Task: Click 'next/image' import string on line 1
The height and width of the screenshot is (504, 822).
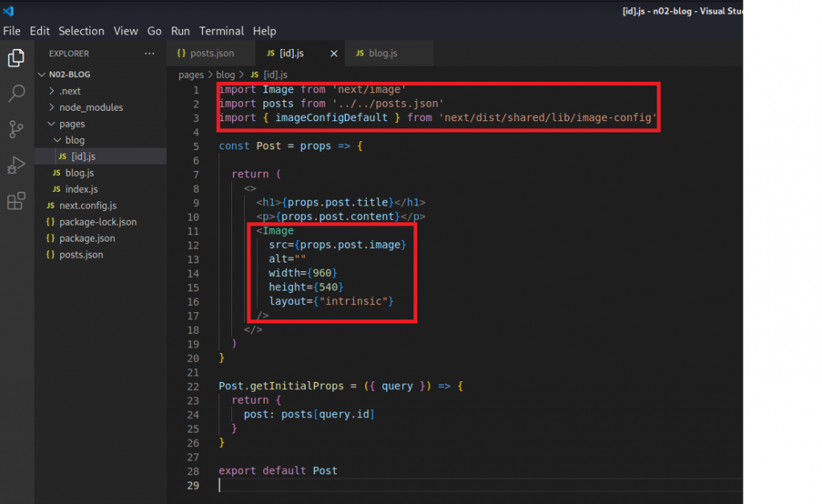Action: [369, 90]
